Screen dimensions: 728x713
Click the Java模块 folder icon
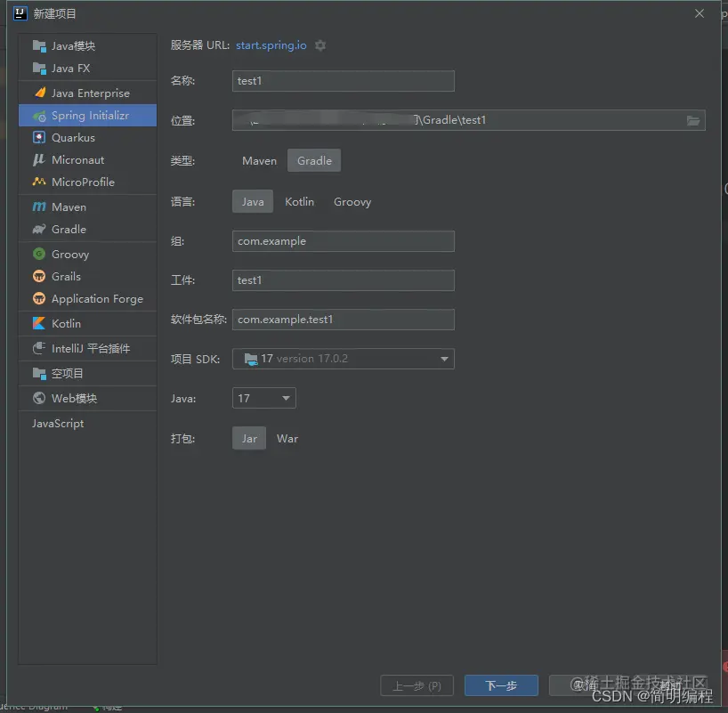(39, 46)
